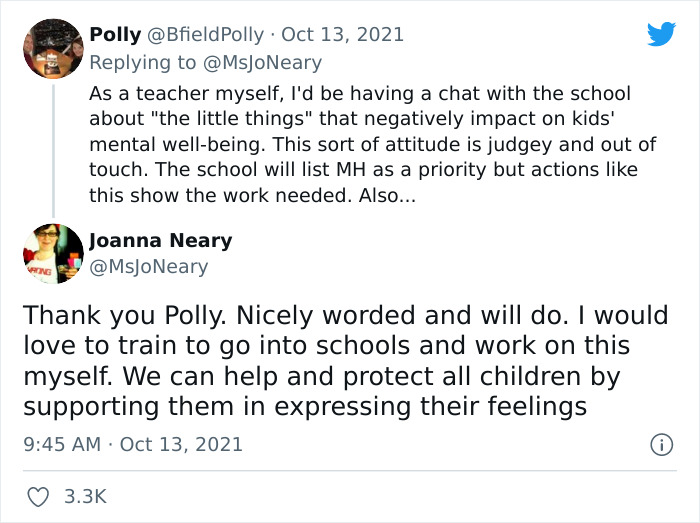Image resolution: width=700 pixels, height=523 pixels.
Task: Click Joanna's "Thank you Polly" tweet text
Action: [x=345, y=361]
